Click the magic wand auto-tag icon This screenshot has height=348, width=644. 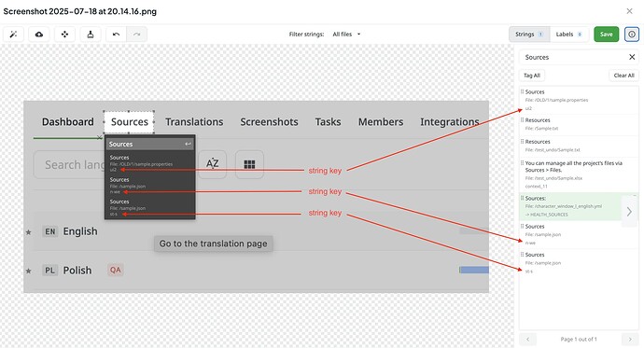14,35
